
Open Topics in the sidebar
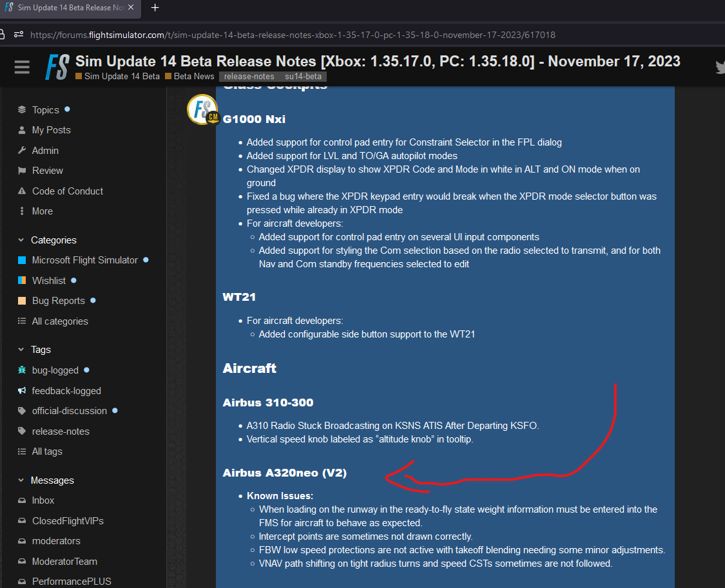[45, 110]
